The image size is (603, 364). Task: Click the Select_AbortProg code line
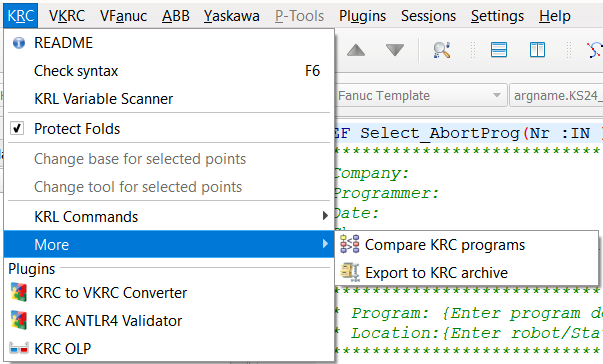(x=468, y=133)
